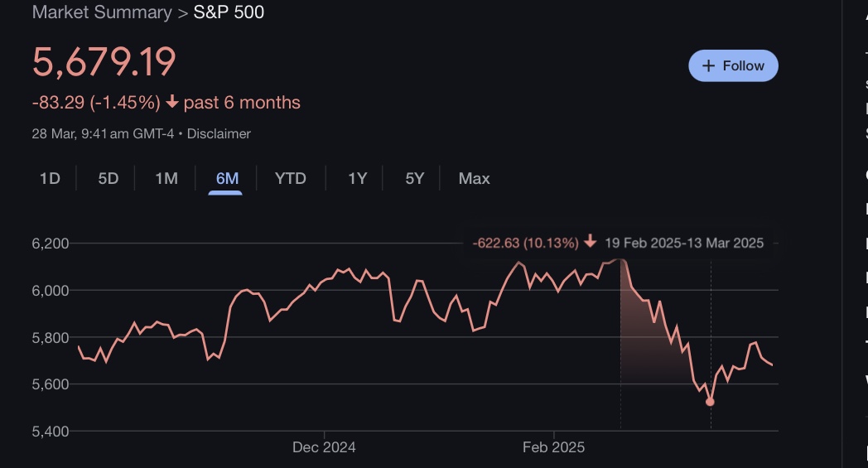Click the -622.63 (10.13%) tooltip value
Viewport: 868px width, 468px height.
tap(525, 243)
